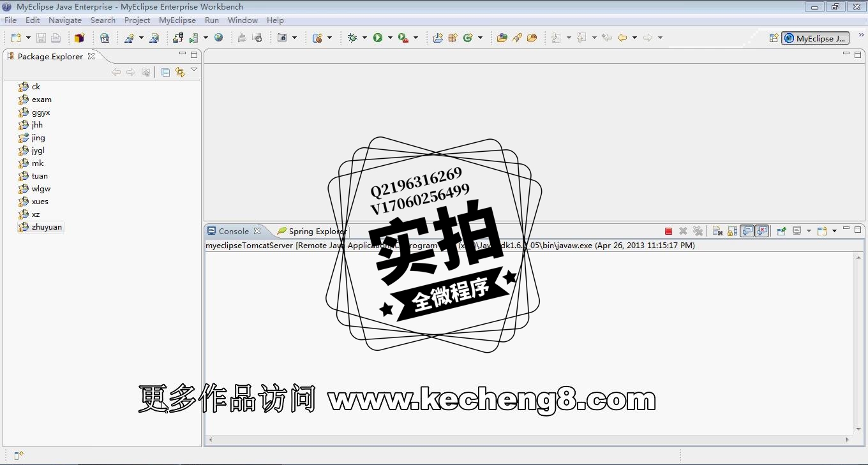Click the Run/Stop/Restart servers icon
This screenshot has width=868, height=465.
(x=193, y=38)
